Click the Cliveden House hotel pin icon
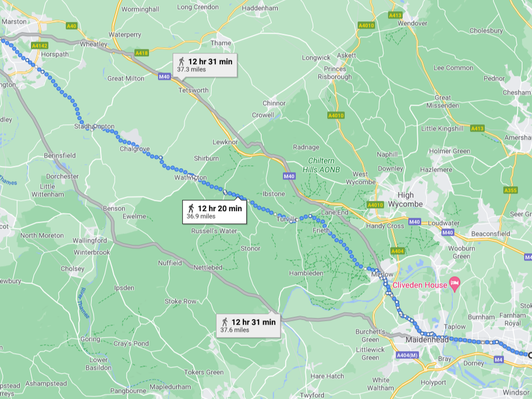The width and height of the screenshot is (532, 399). [454, 283]
